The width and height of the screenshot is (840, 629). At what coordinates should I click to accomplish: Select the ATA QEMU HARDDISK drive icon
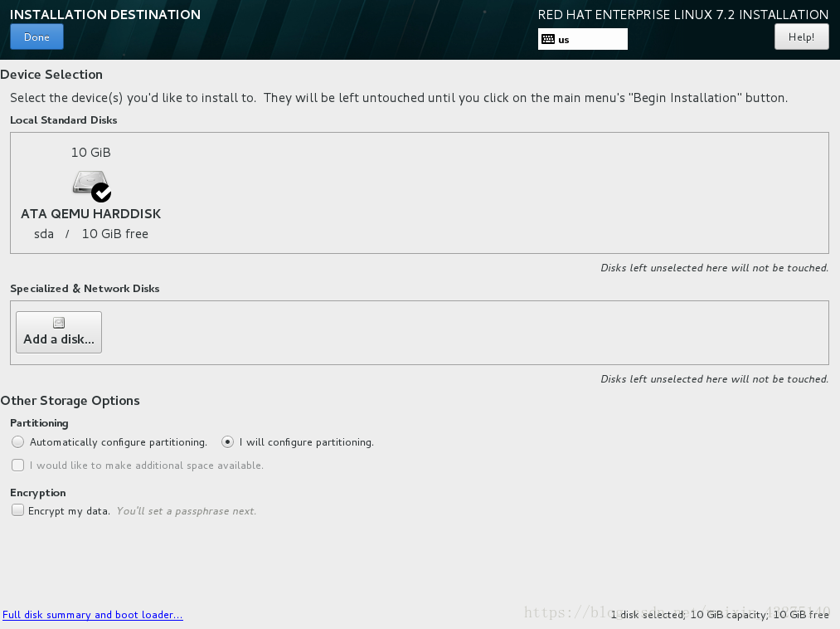tap(91, 186)
